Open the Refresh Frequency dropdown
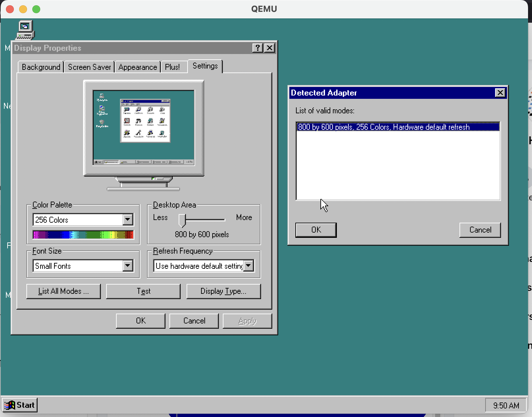532x417 pixels. tap(249, 266)
